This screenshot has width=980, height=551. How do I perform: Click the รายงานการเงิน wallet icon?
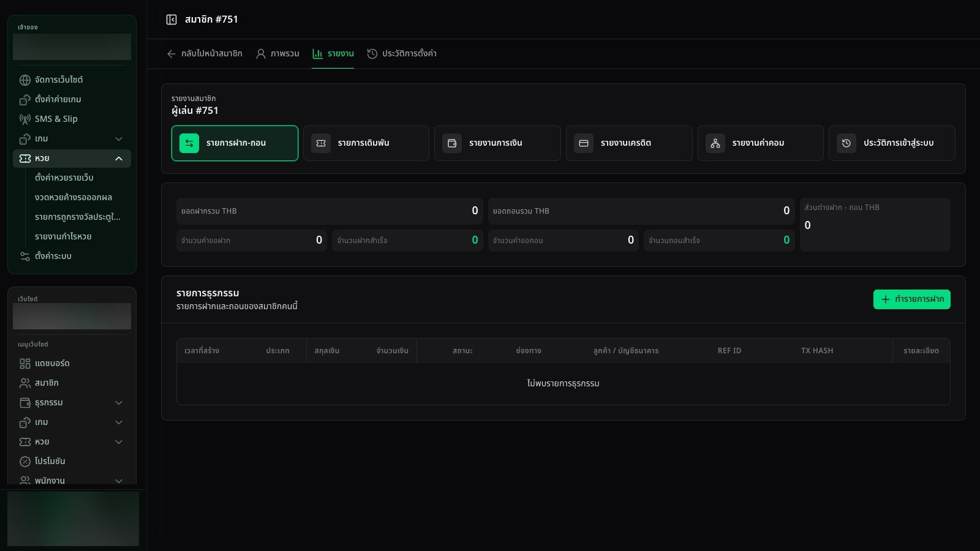(452, 143)
